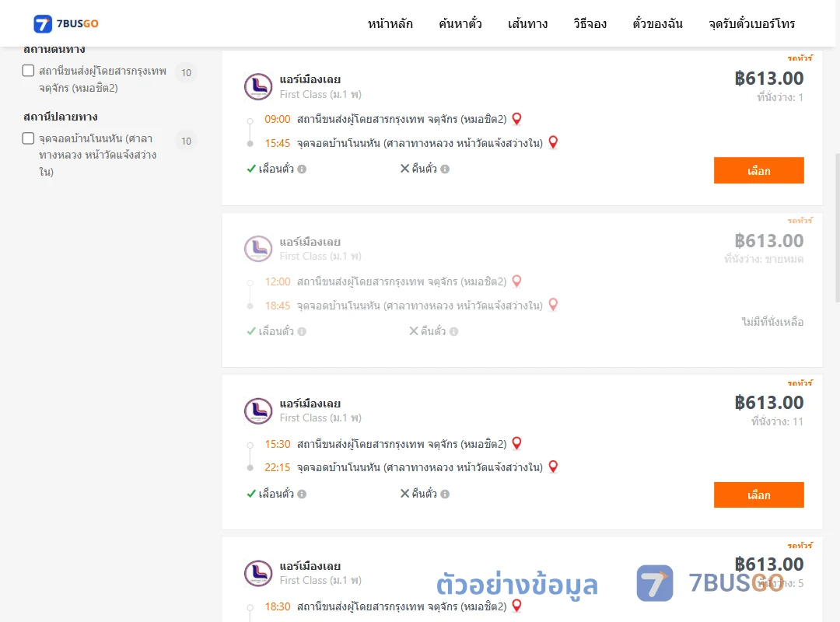Open the ตั๋วของฉัน menu item
Screen dimensions: 840x622
tap(657, 23)
